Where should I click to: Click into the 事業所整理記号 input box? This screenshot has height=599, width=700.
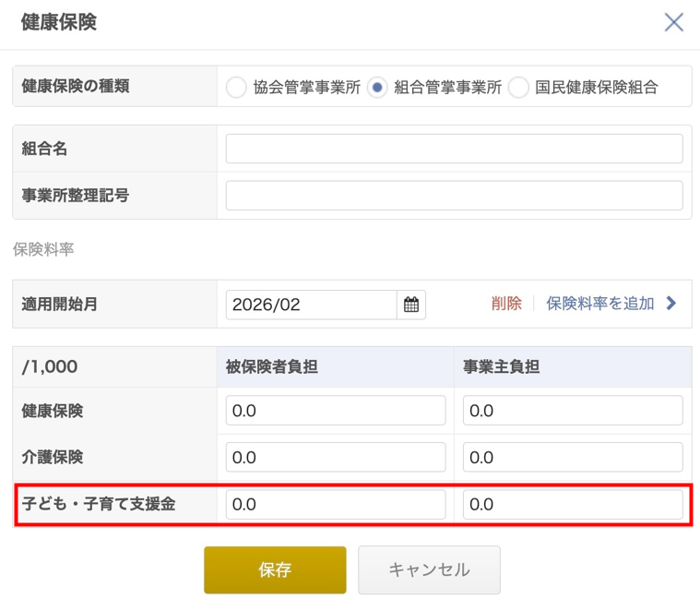point(454,195)
